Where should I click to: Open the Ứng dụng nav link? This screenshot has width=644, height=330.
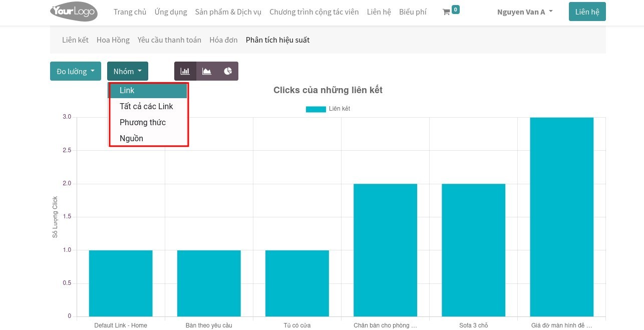pyautogui.click(x=171, y=12)
